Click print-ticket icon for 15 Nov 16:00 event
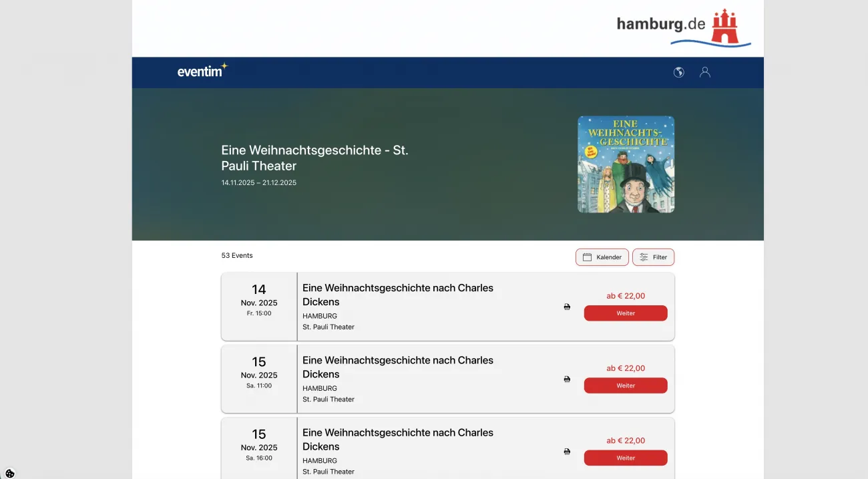 click(x=567, y=452)
